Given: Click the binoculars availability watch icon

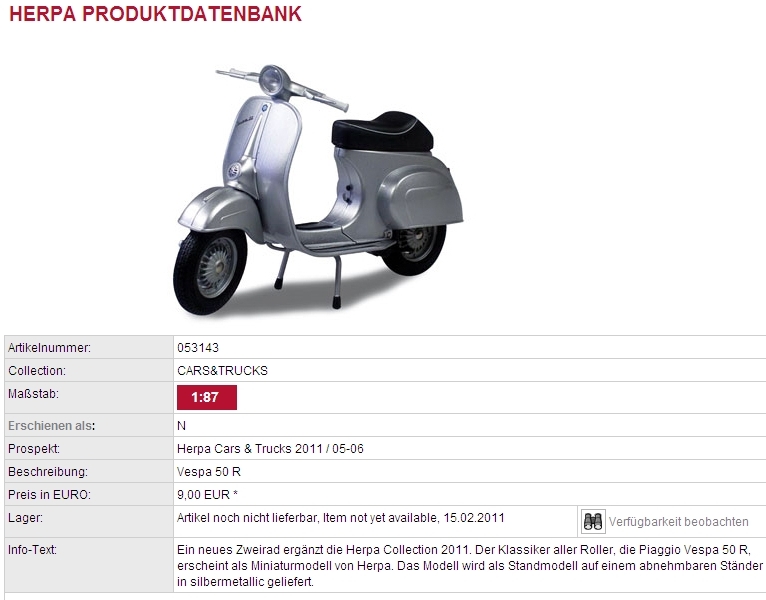Looking at the screenshot, I should pyautogui.click(x=593, y=521).
